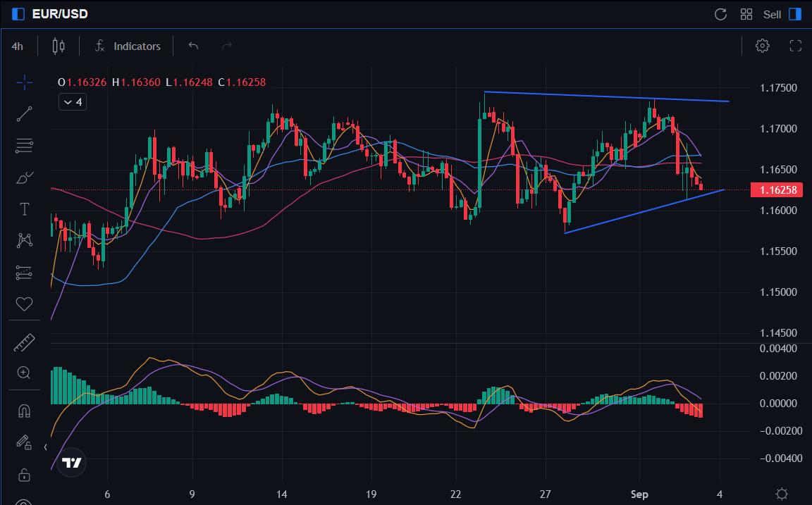This screenshot has height=505, width=812.
Task: Select the brush drawing tool
Action: click(x=25, y=178)
